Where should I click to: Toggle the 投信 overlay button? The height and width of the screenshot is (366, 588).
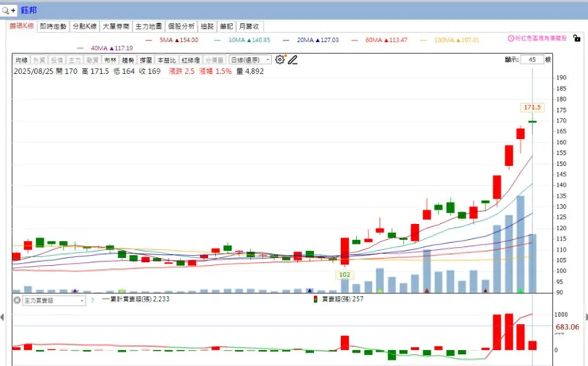[56, 60]
